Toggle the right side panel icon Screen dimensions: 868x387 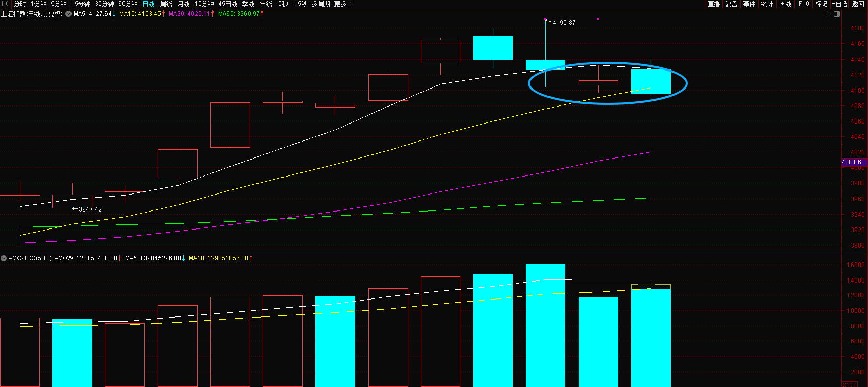click(837, 14)
